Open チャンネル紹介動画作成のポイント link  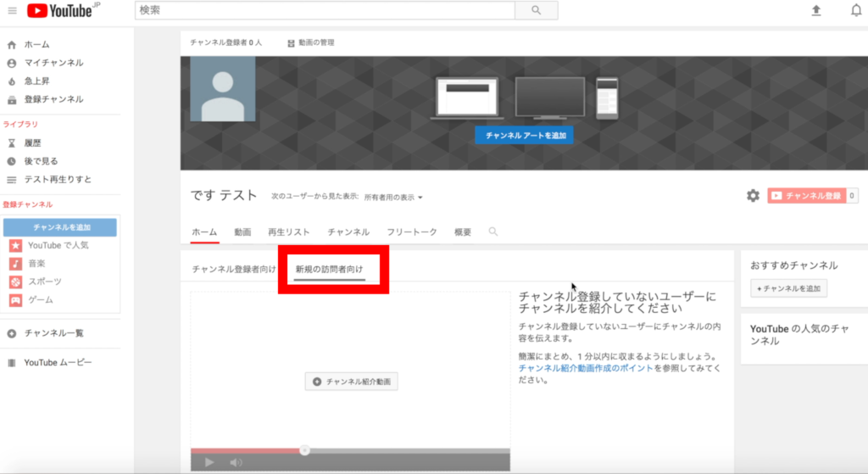[586, 368]
